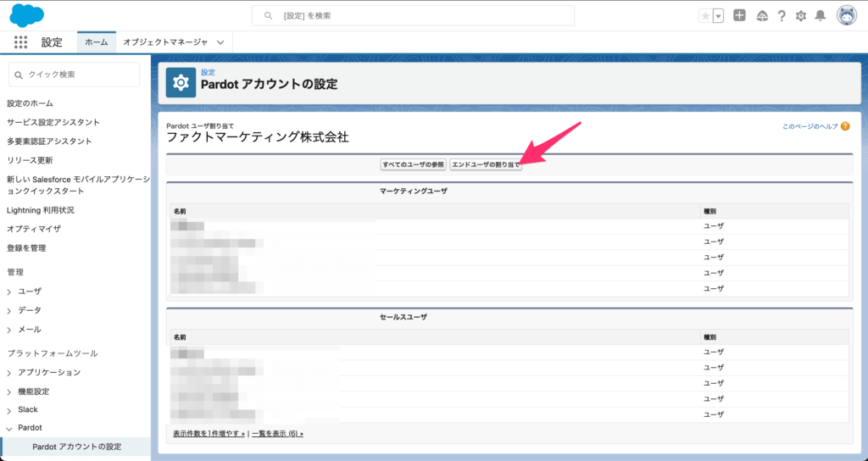The height and width of the screenshot is (461, 868).
Task: Collapse the Pardot section chevron
Action: [9, 428]
